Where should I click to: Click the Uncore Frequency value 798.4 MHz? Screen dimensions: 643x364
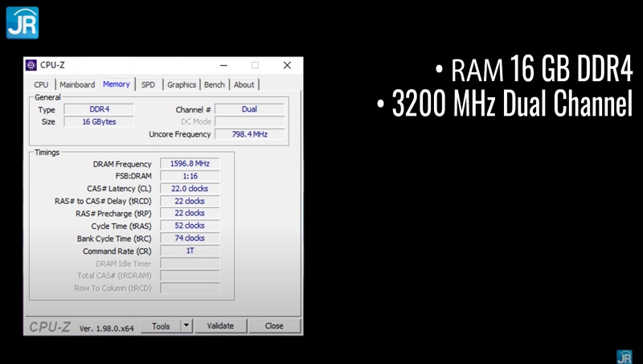point(249,134)
